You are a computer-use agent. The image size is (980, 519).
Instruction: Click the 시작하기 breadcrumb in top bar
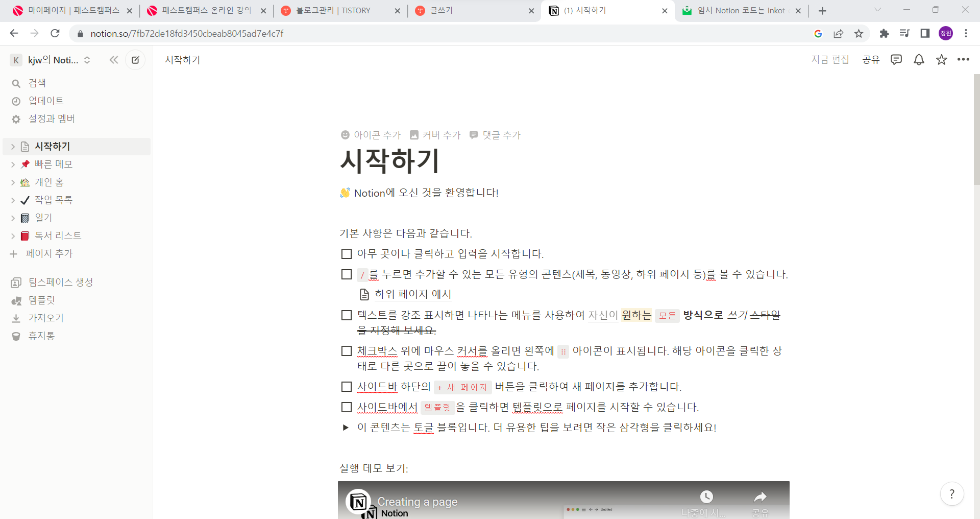pos(182,60)
